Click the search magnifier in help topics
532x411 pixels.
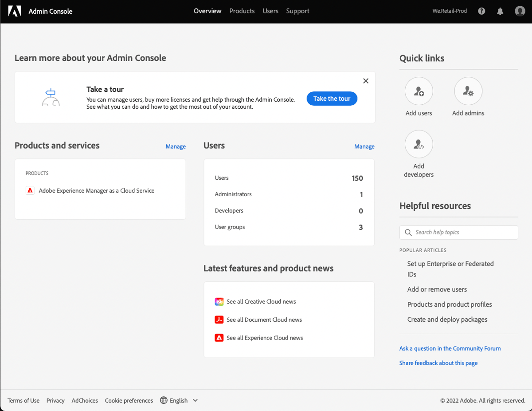click(x=408, y=232)
